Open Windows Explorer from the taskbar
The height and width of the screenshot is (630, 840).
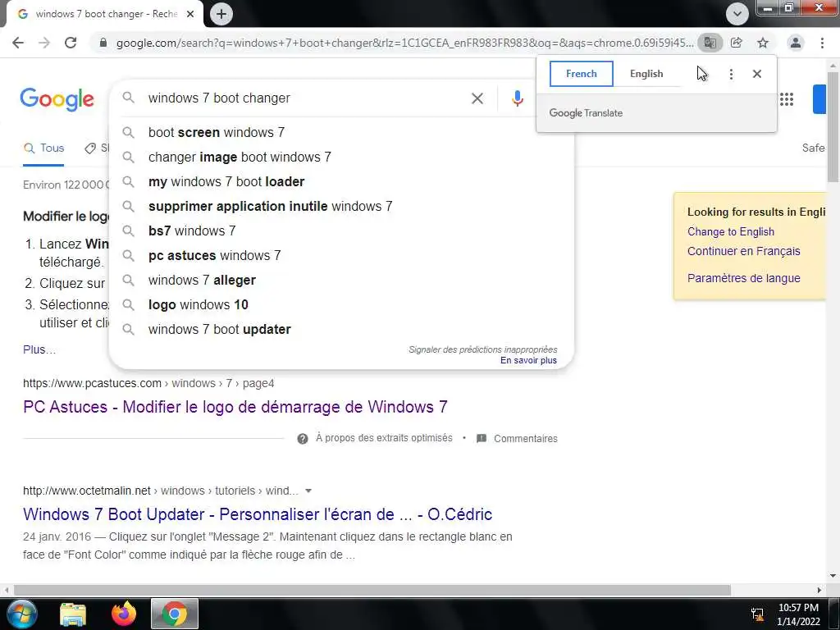(73, 614)
